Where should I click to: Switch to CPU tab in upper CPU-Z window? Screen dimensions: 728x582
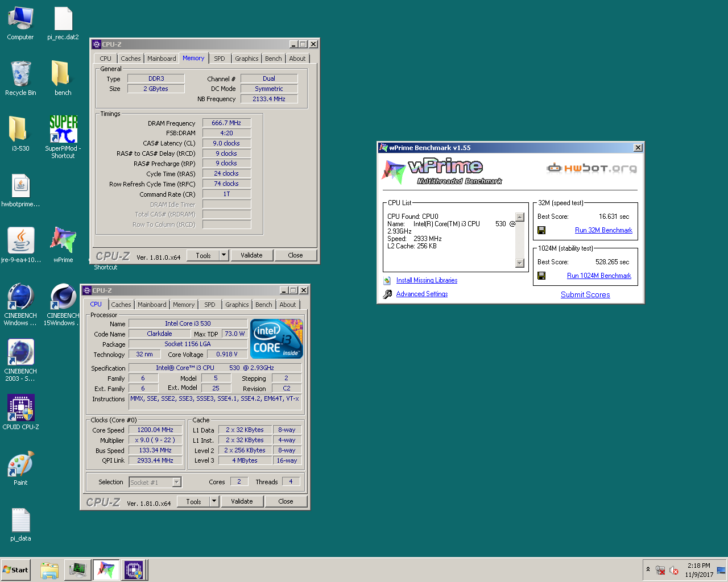(x=106, y=59)
